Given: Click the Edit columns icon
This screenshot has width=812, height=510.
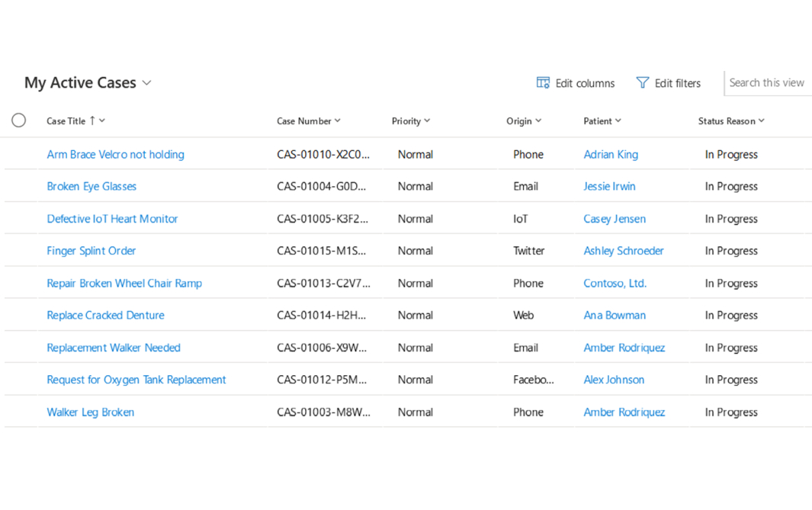Looking at the screenshot, I should pos(543,83).
